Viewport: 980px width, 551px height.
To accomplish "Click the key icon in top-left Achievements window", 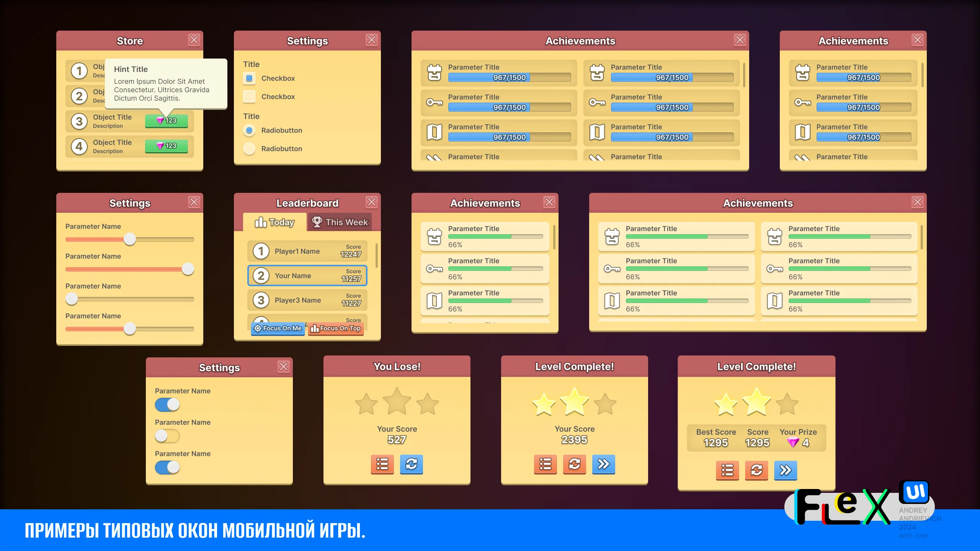I will pyautogui.click(x=434, y=103).
